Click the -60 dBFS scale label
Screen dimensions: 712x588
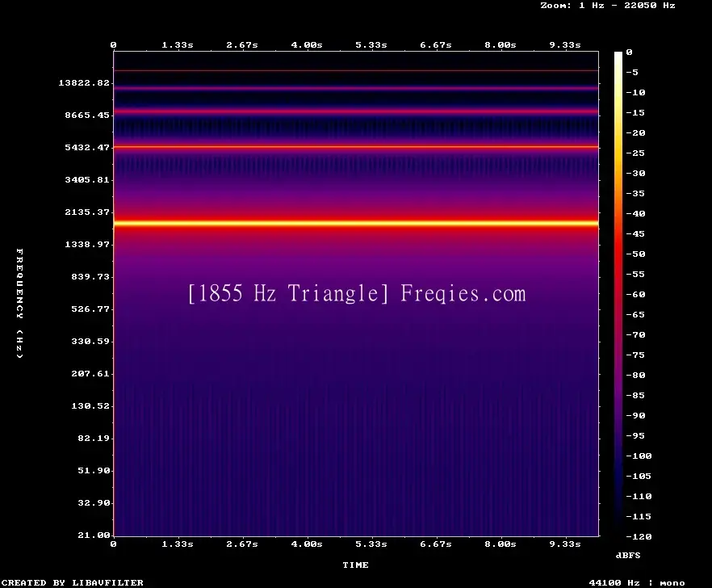tap(635, 295)
